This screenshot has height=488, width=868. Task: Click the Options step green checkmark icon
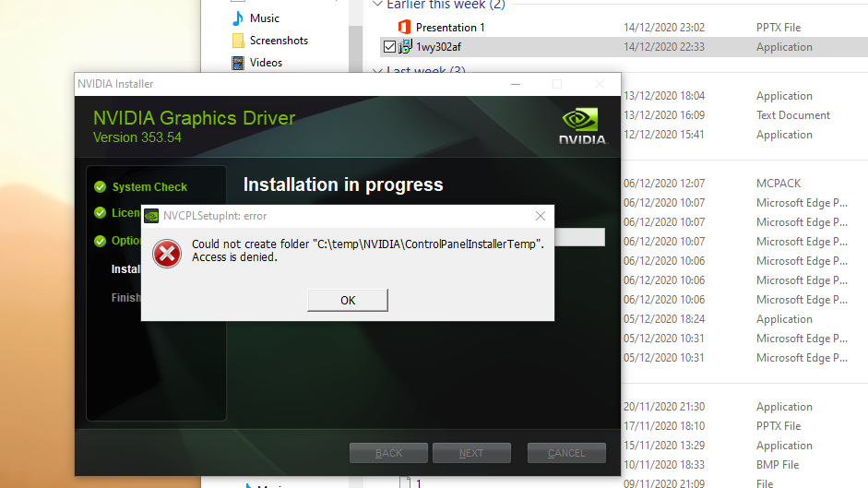point(101,241)
